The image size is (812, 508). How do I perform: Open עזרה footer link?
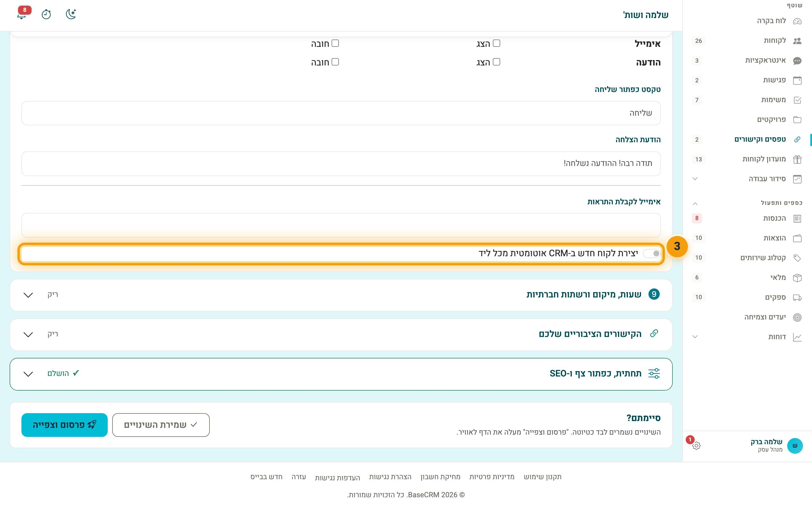(299, 477)
